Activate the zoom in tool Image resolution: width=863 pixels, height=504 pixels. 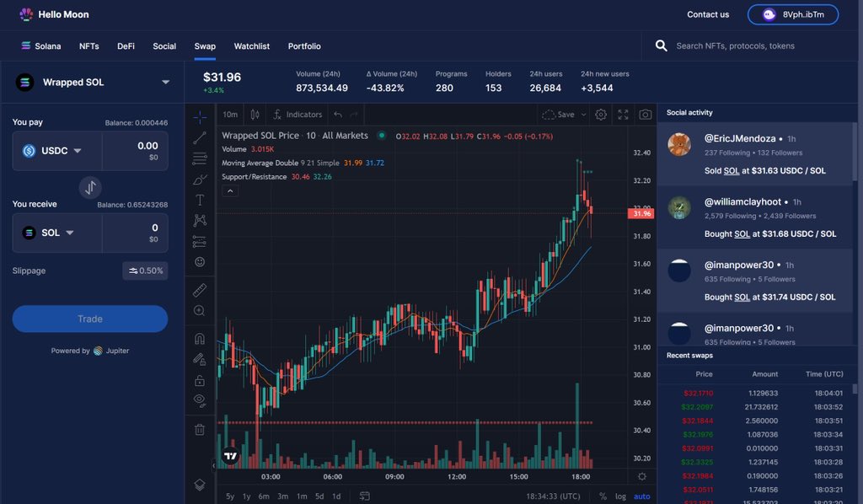pos(200,311)
